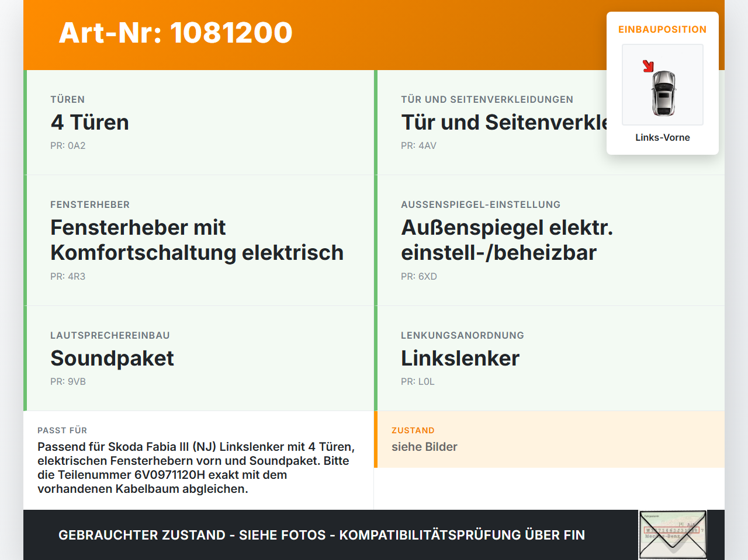Click the car position image in Einbauposition
Screen dimensions: 748x560
(x=663, y=85)
